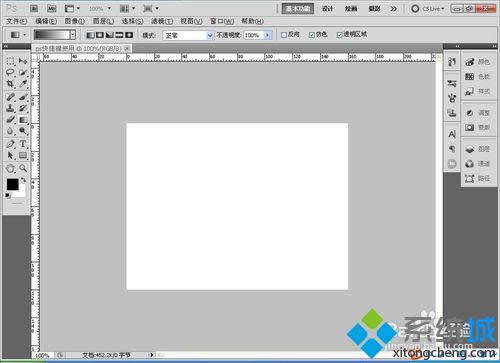The width and height of the screenshot is (500, 363).
Task: Open the 色板 Swatches panel
Action: (478, 76)
